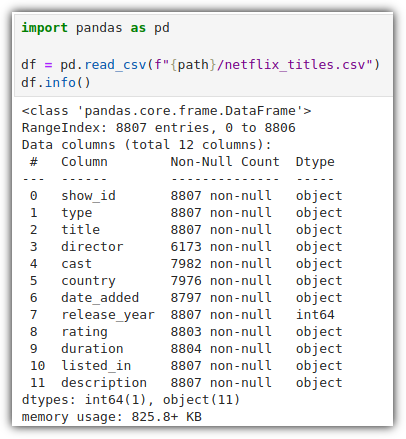Click the description row's object dtype
This screenshot has height=439, width=406.
click(319, 383)
